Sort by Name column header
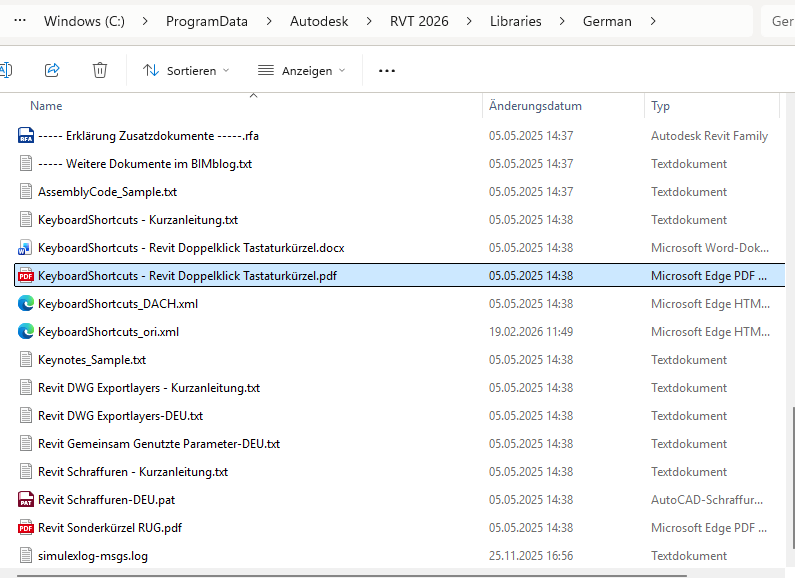The image size is (795, 578). (46, 106)
